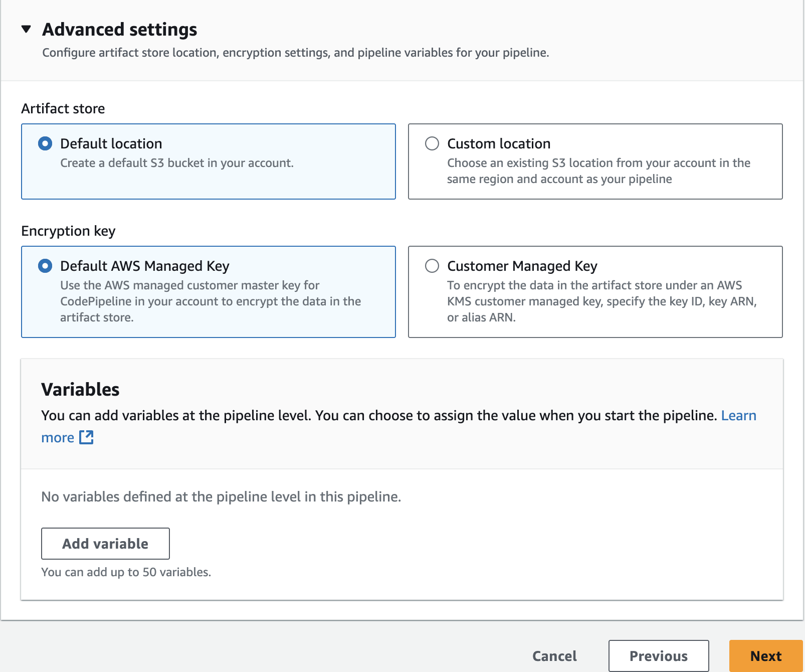The height and width of the screenshot is (672, 805).
Task: Click the Customer Managed Key tile description
Action: (x=601, y=301)
